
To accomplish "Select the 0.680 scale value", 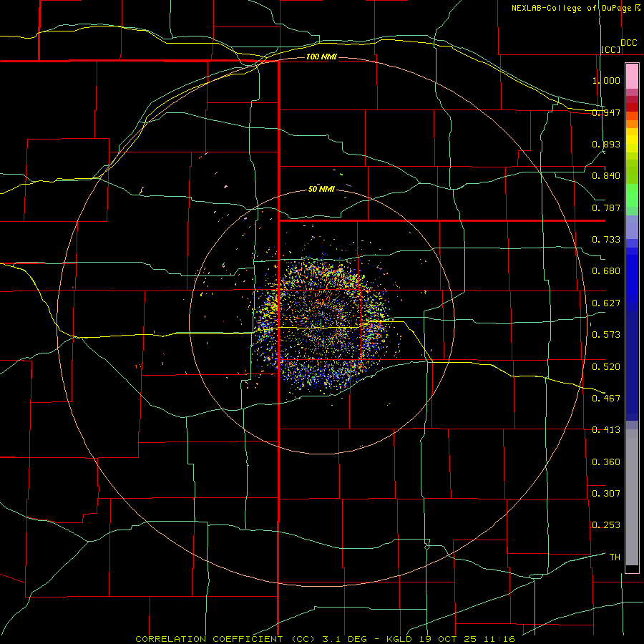I will tap(606, 271).
